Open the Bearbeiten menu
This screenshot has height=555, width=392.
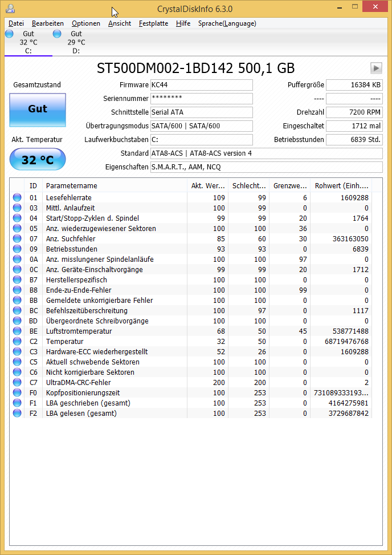pyautogui.click(x=48, y=23)
